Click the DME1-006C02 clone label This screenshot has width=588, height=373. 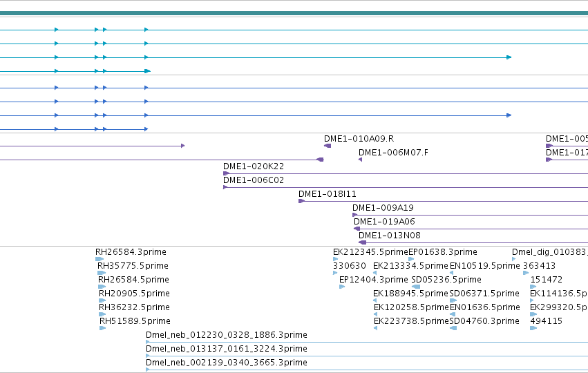coord(254,180)
